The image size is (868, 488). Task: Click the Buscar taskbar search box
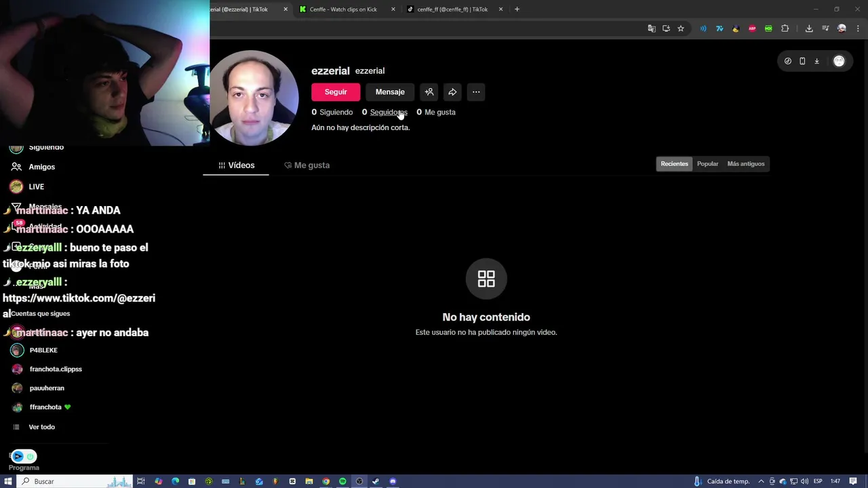[75, 481]
